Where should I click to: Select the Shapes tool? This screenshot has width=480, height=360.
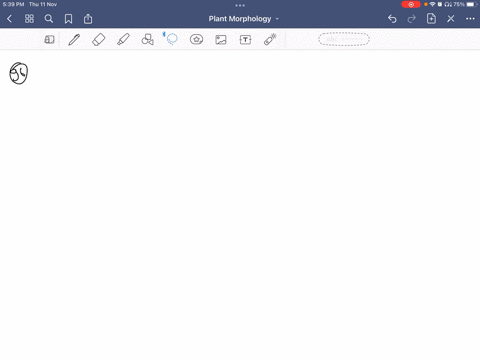(x=148, y=39)
